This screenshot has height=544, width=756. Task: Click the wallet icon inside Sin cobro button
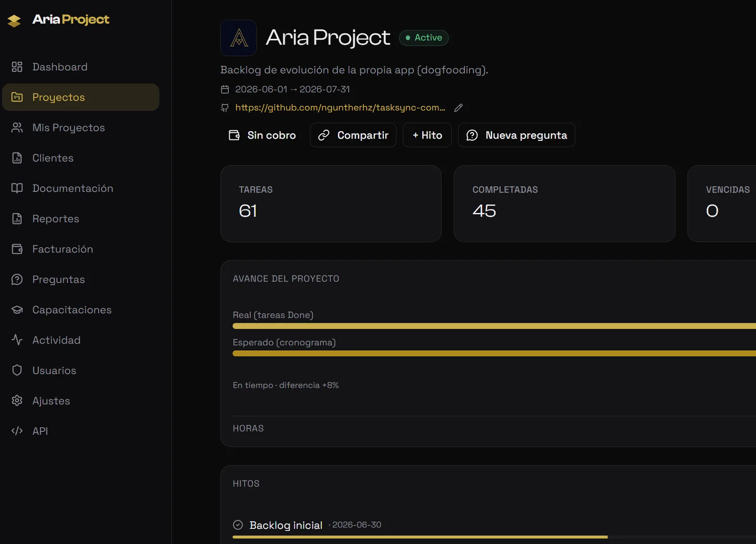coord(234,135)
